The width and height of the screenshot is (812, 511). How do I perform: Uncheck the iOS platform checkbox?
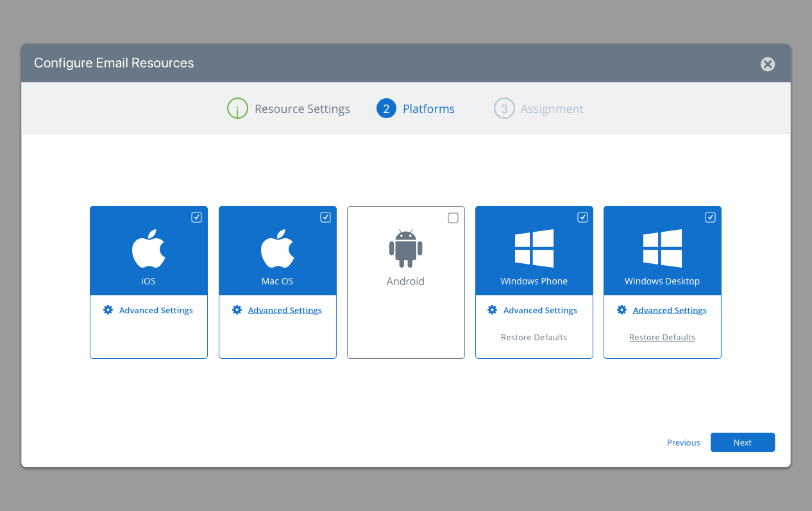[x=197, y=217]
